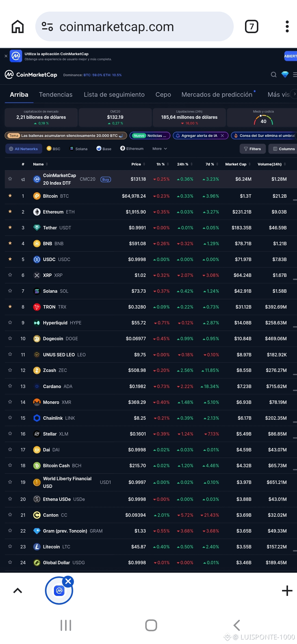Open the search magnifier icon
The width and height of the screenshot is (297, 644).
pyautogui.click(x=274, y=75)
